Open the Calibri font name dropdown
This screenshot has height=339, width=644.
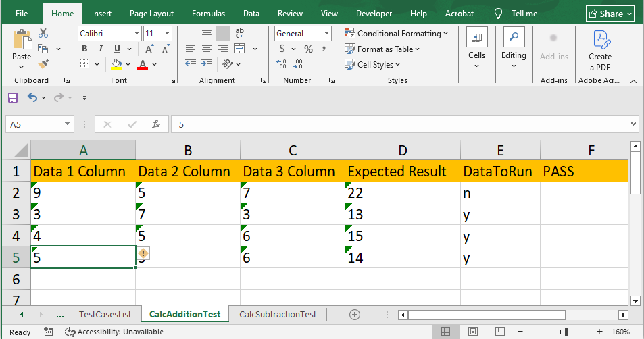[x=137, y=34]
